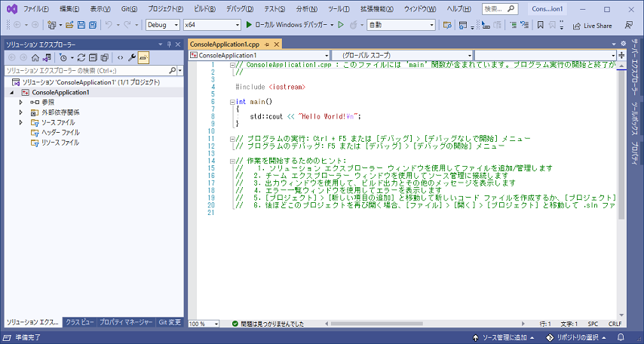
Task: Switch to the プロパティ マネージャー tab
Action: tap(126, 322)
